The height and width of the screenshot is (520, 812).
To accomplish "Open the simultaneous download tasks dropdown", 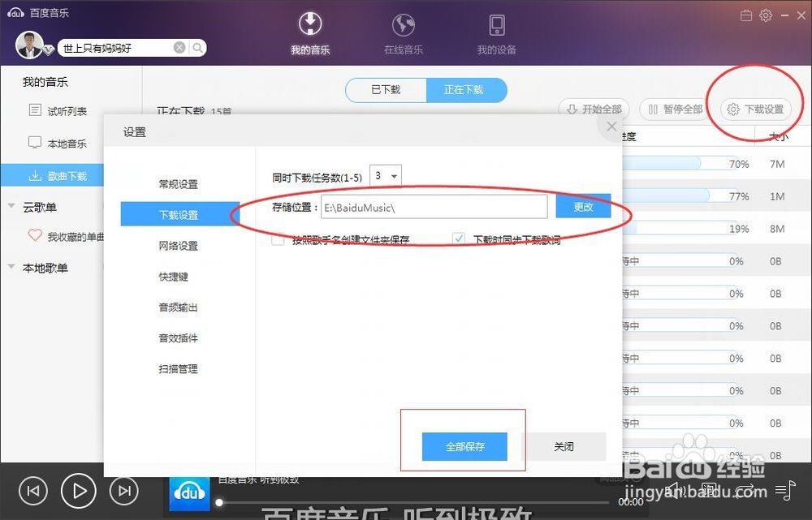I will point(385,176).
